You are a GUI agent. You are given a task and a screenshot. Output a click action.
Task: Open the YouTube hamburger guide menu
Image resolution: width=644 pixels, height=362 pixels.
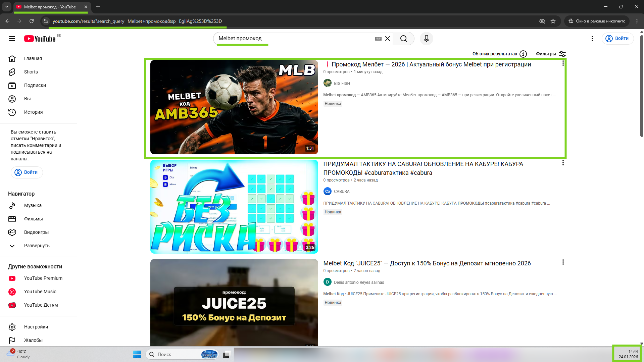click(x=12, y=39)
